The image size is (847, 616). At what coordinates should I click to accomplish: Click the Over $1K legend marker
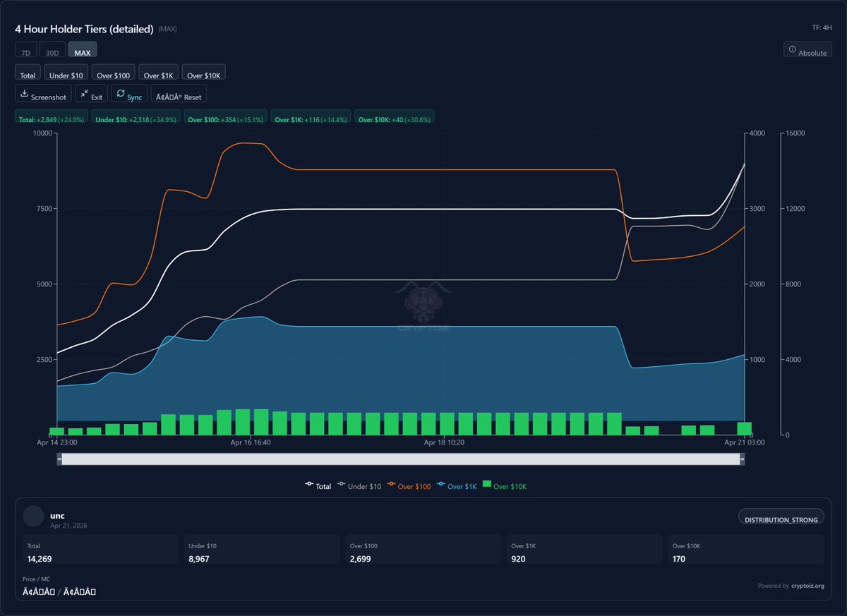442,484
